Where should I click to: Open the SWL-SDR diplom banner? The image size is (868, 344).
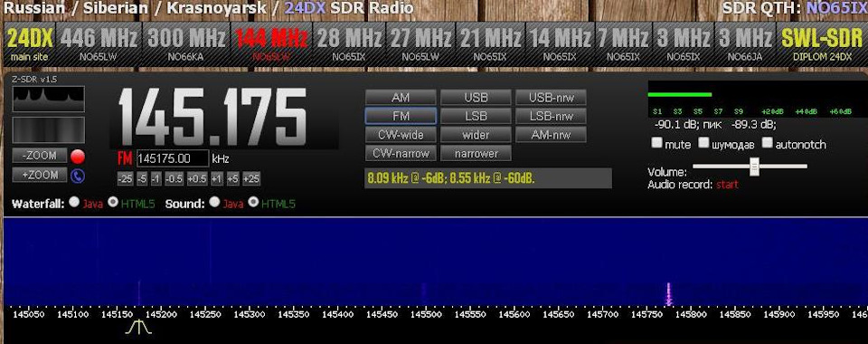(822, 43)
